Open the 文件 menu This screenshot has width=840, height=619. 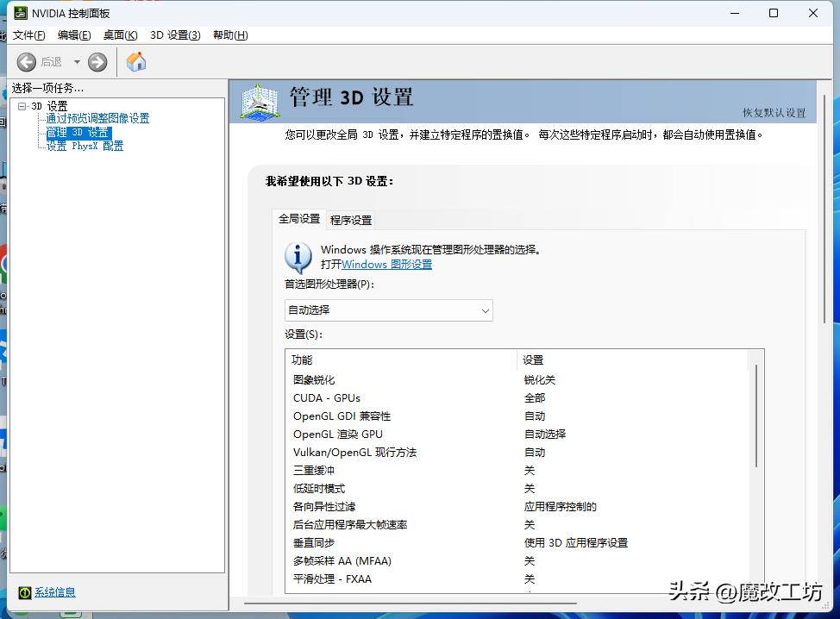(28, 35)
